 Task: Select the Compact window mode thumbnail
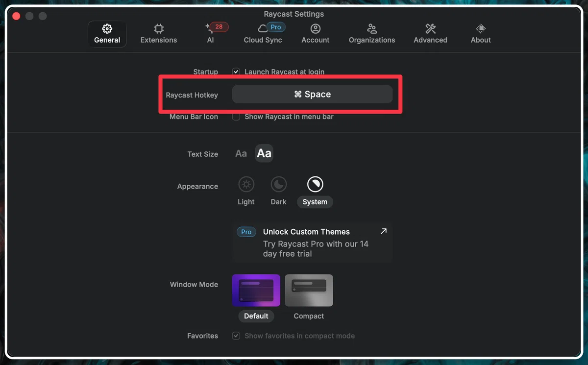tap(309, 290)
